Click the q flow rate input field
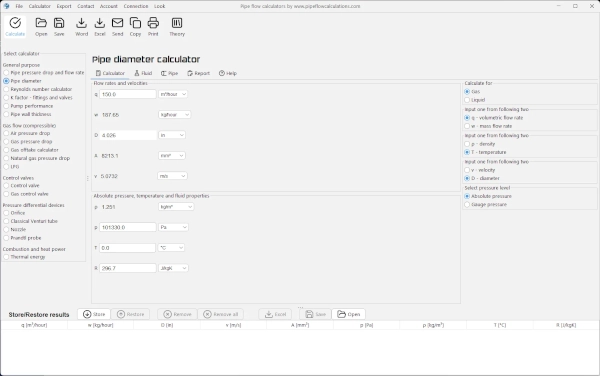Image resolution: width=600 pixels, height=376 pixels. [128, 94]
